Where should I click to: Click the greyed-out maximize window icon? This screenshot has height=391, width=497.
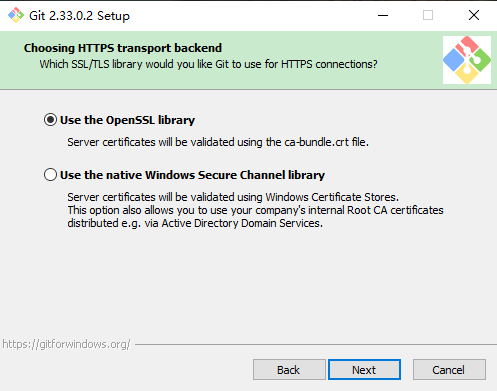(428, 15)
